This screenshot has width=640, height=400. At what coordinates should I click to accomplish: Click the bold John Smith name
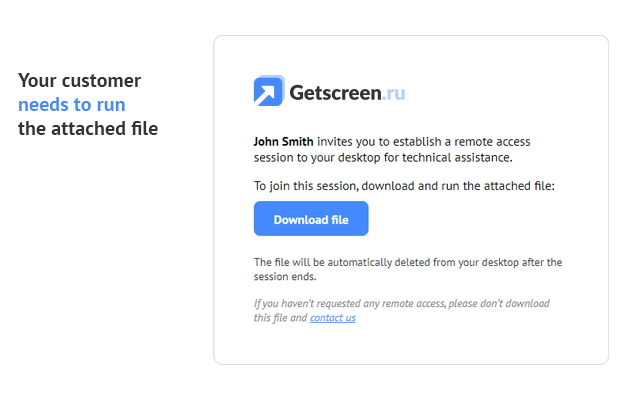click(x=283, y=142)
